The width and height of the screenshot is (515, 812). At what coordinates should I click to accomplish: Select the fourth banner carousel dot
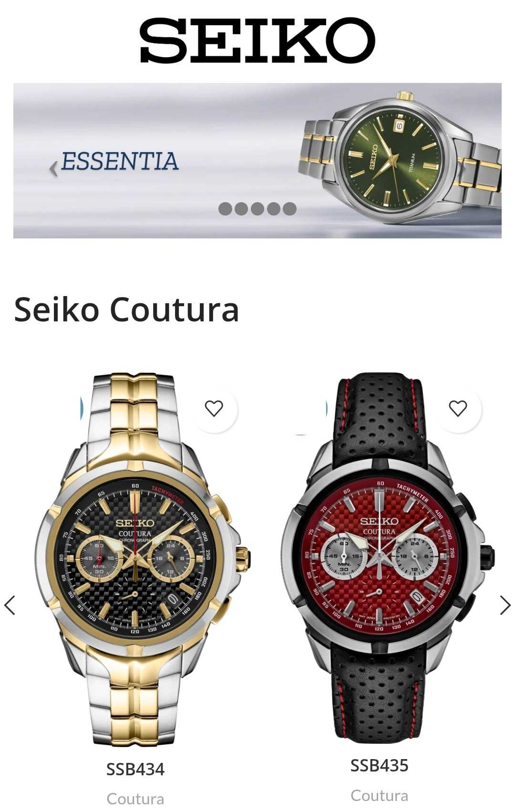(274, 209)
